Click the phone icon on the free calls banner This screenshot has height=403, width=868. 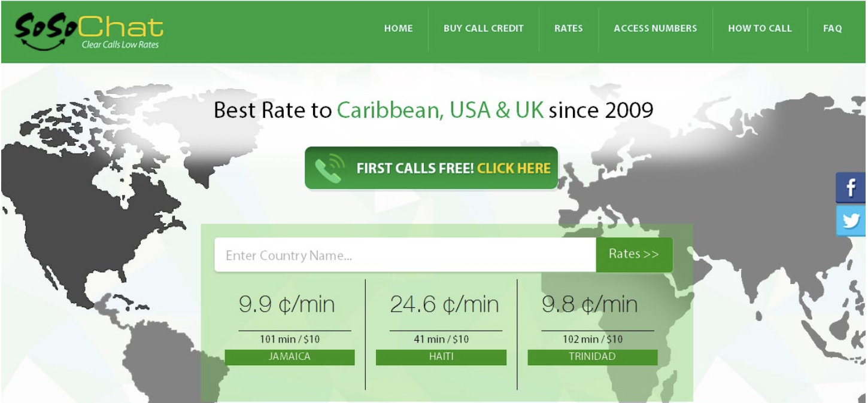pos(329,169)
